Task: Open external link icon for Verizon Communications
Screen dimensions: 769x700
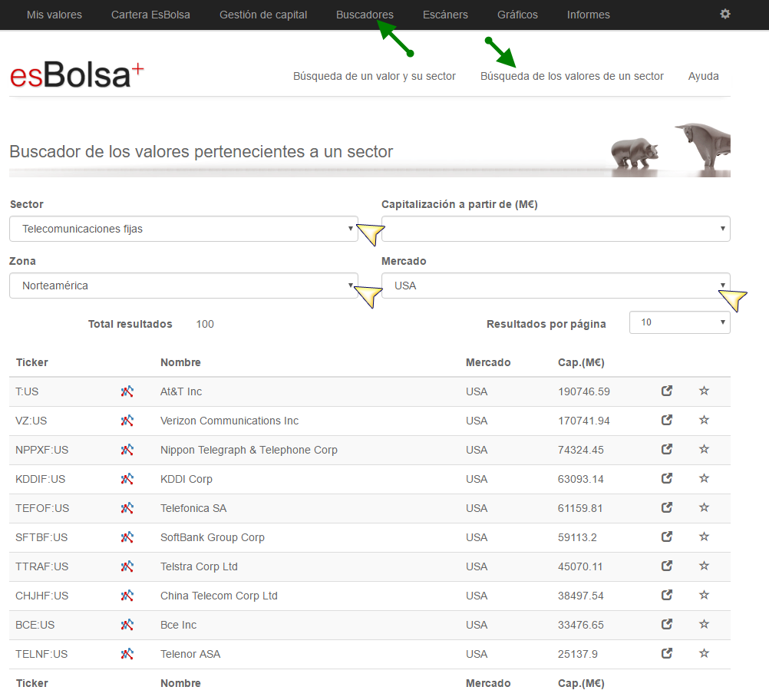Action: 666,420
